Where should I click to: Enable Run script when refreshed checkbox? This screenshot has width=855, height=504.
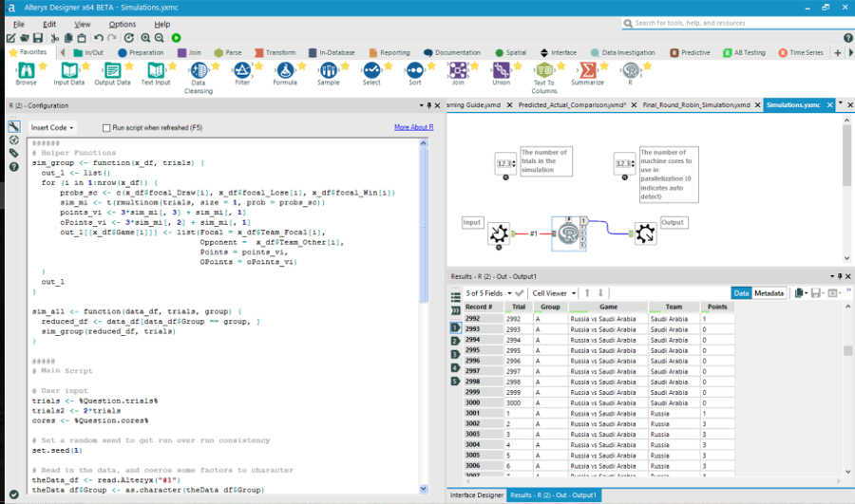105,127
